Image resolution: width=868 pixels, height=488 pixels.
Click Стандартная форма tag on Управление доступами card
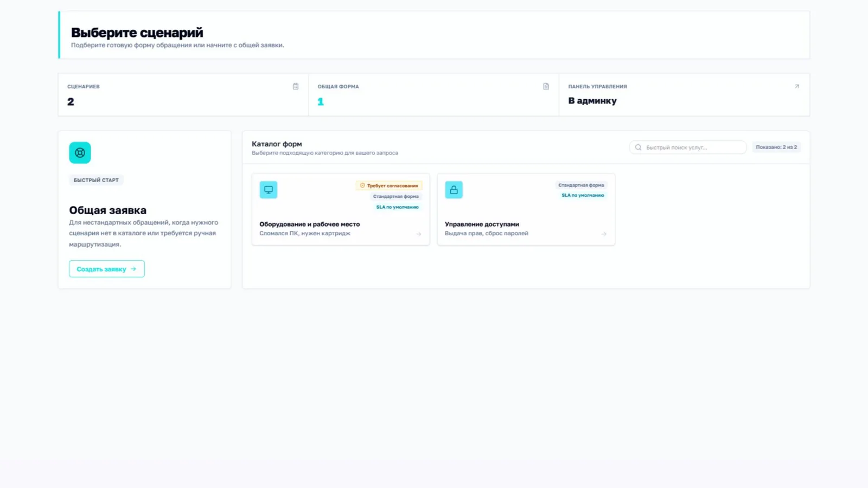click(x=581, y=185)
